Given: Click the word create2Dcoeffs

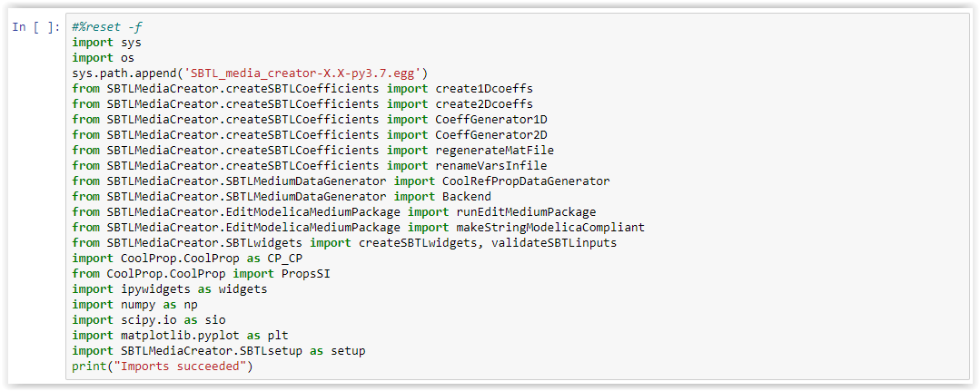Looking at the screenshot, I should coord(484,103).
